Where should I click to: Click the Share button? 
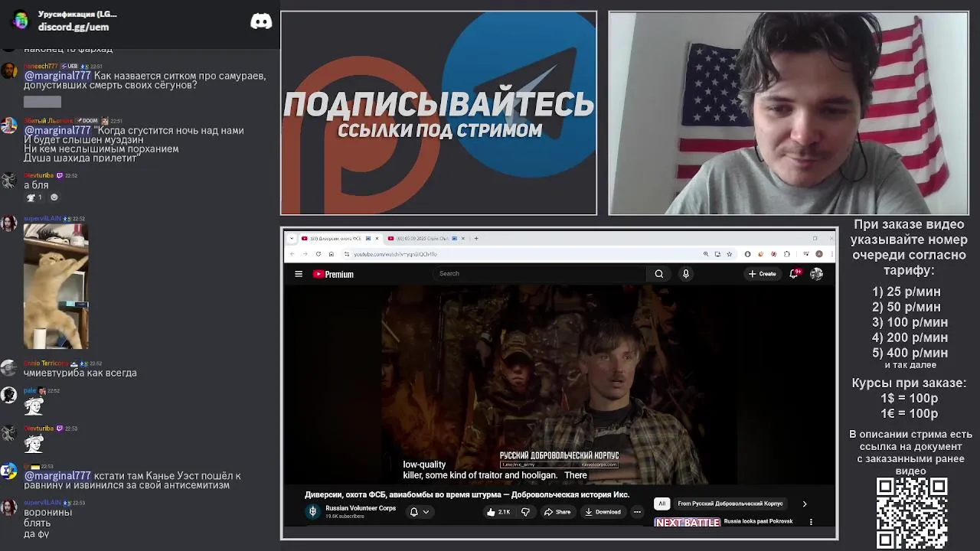557,512
